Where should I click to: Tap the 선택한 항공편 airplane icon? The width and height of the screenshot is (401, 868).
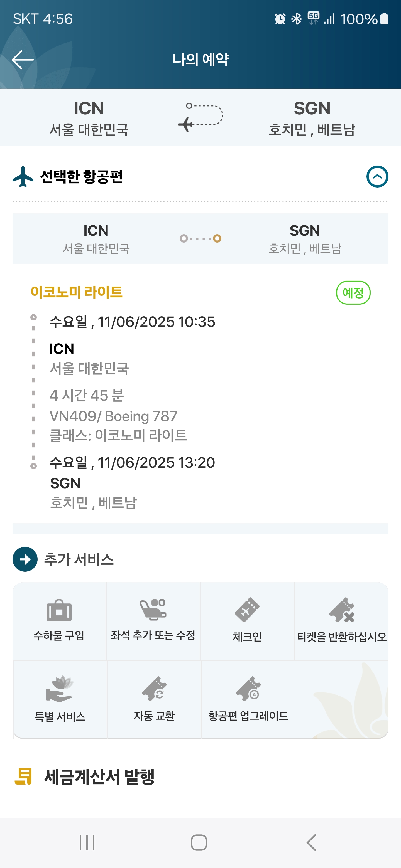23,177
